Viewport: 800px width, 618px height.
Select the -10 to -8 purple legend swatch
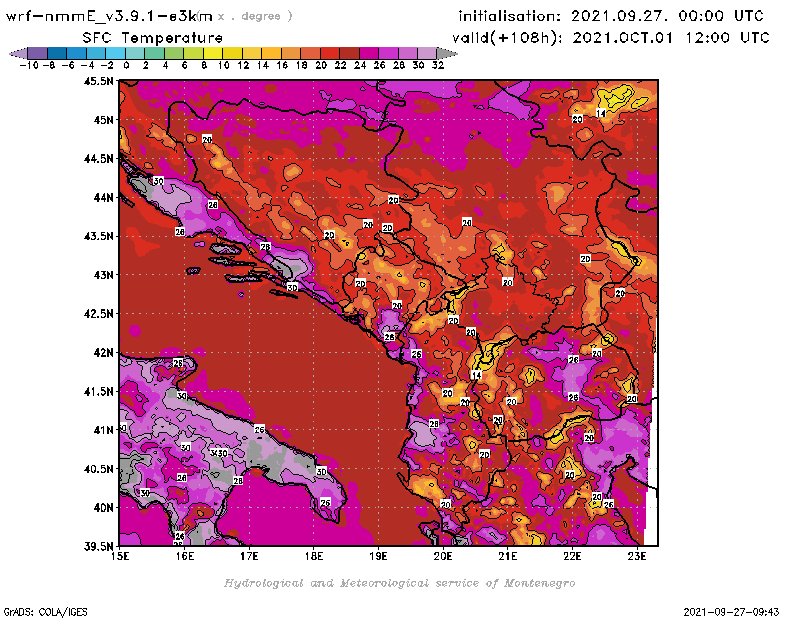click(x=38, y=53)
